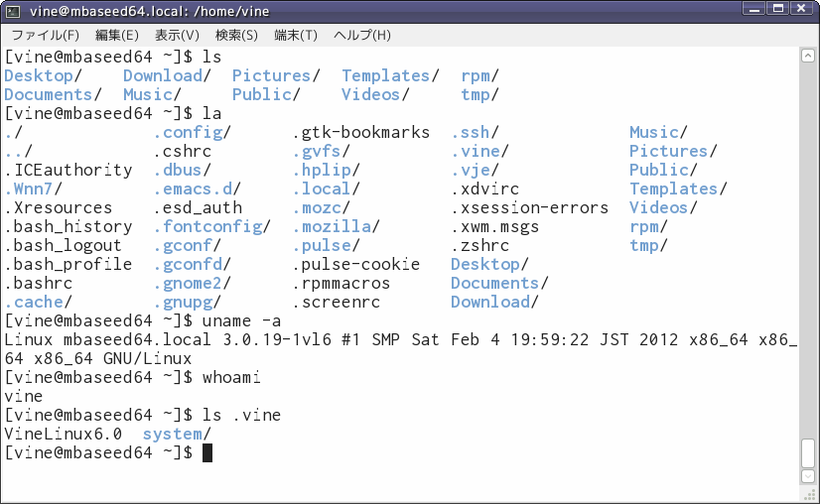This screenshot has width=820, height=504.
Task: Click the .config directory entry
Action: tap(192, 133)
